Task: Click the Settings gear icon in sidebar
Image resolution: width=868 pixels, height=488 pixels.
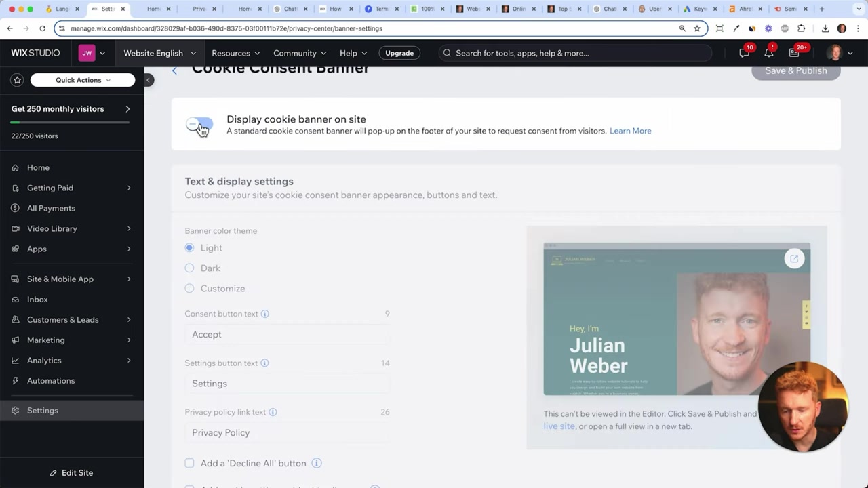Action: [x=15, y=411]
